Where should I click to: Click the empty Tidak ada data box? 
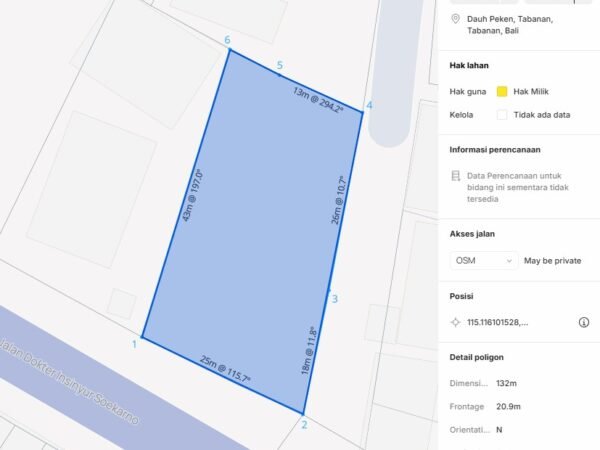click(502, 114)
